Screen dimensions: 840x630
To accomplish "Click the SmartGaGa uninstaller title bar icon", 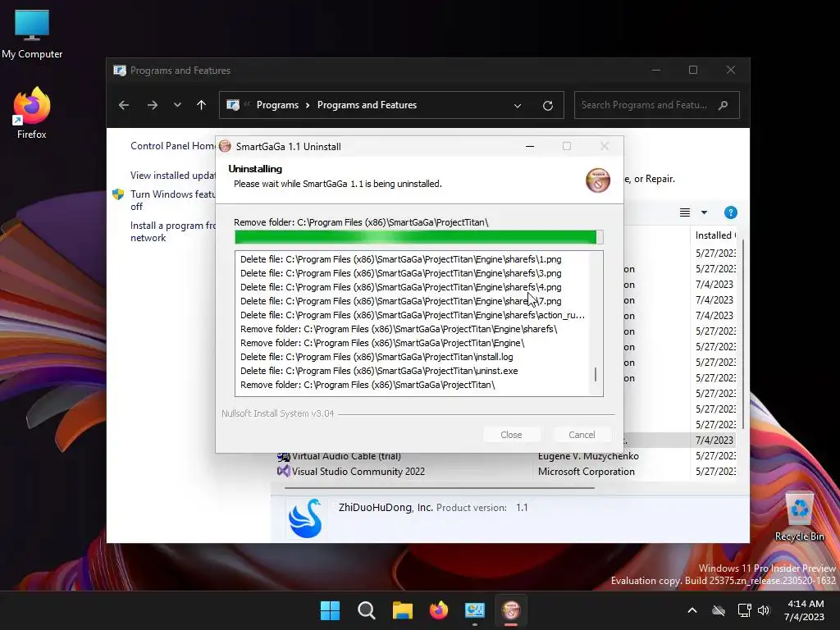I will [225, 146].
